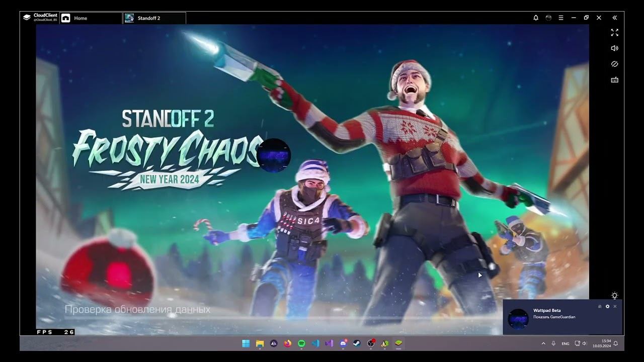This screenshot has width=644, height=362.
Task: Switch to the Home tab
Action: coord(91,18)
